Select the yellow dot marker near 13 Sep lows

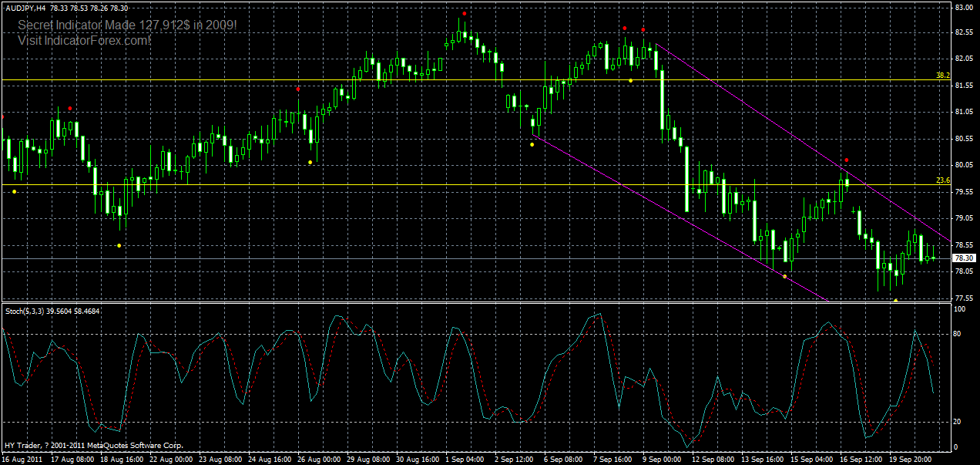(784, 276)
